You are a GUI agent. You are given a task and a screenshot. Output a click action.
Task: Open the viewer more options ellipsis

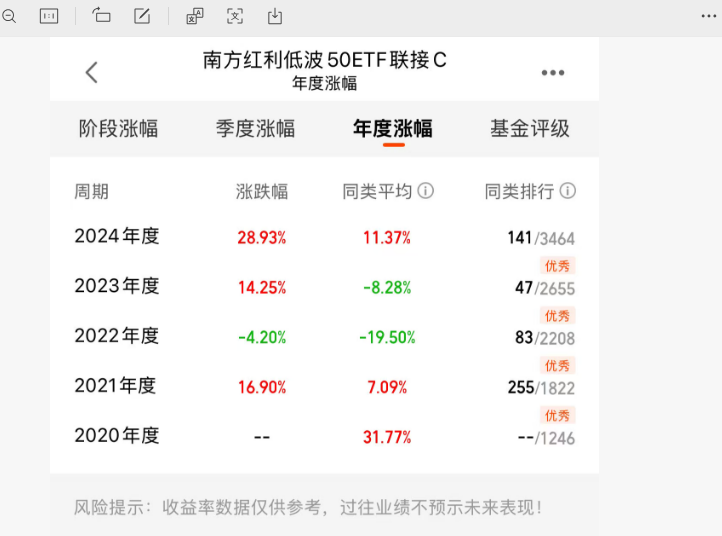coord(709,16)
